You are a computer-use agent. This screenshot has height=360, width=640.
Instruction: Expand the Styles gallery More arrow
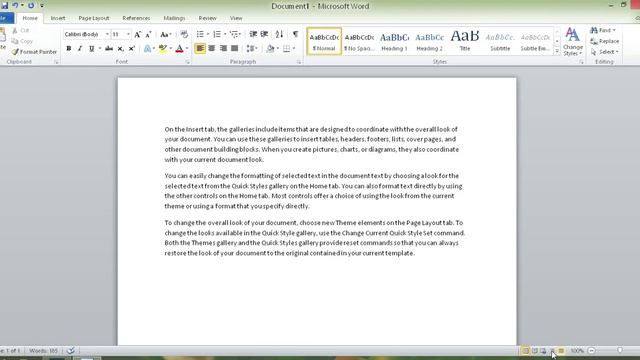pyautogui.click(x=557, y=51)
